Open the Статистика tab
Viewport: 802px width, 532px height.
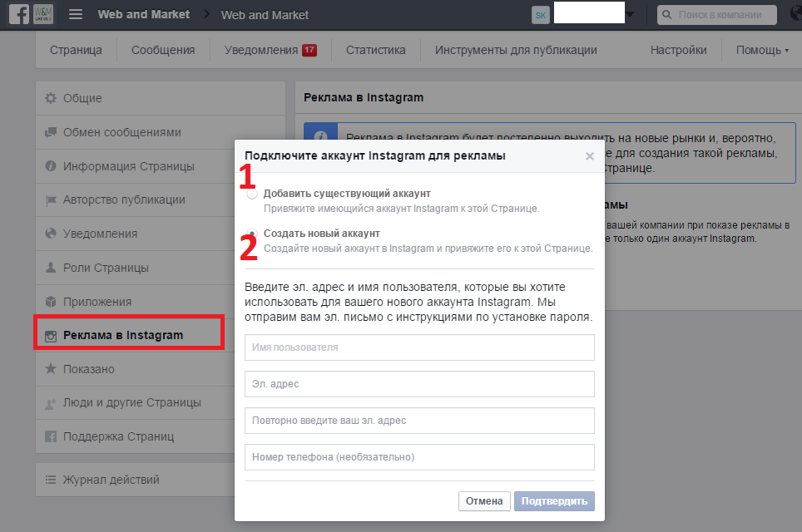pos(375,50)
